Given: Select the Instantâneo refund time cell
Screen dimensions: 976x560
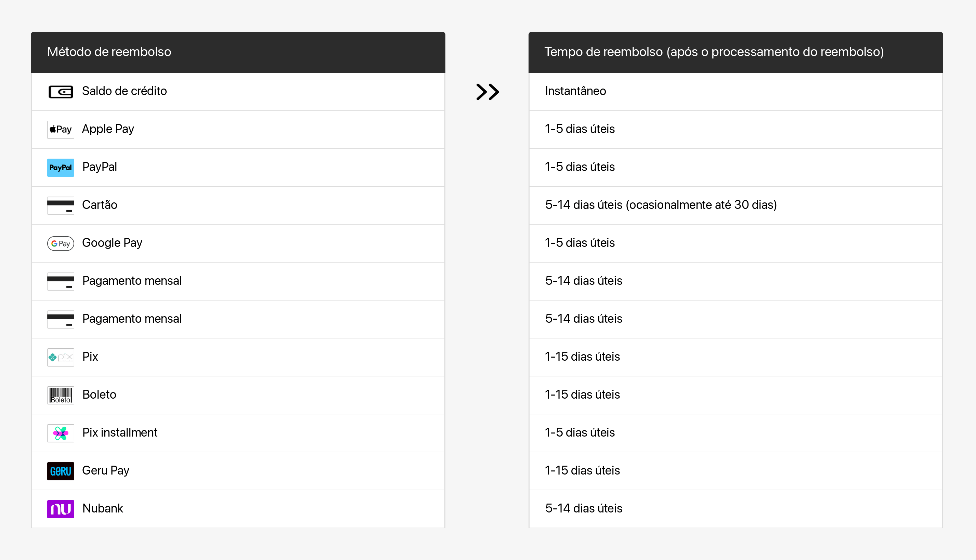Looking at the screenshot, I should pos(575,91).
